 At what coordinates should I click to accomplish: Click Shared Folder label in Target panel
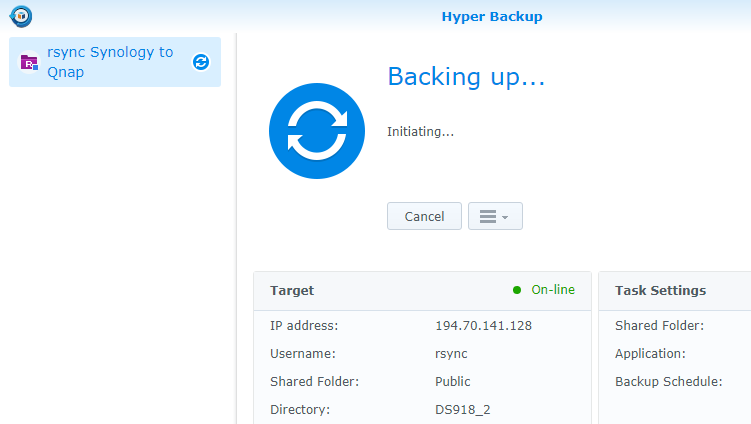[x=315, y=382]
